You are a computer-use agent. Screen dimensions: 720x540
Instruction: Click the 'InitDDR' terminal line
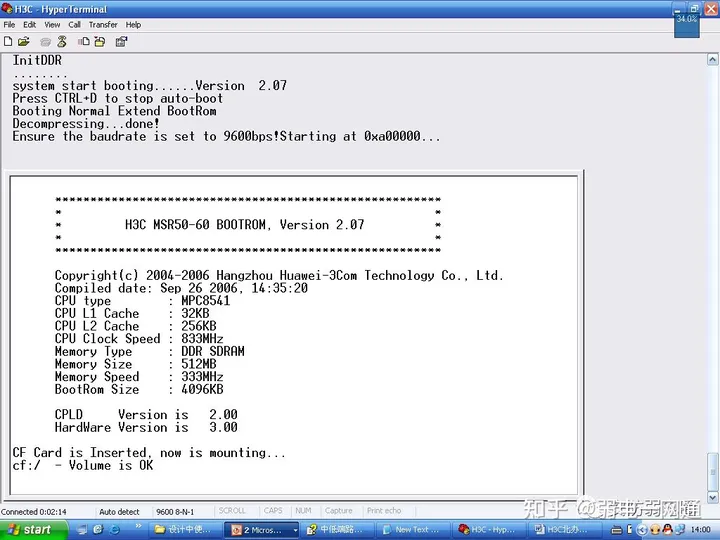[37, 60]
